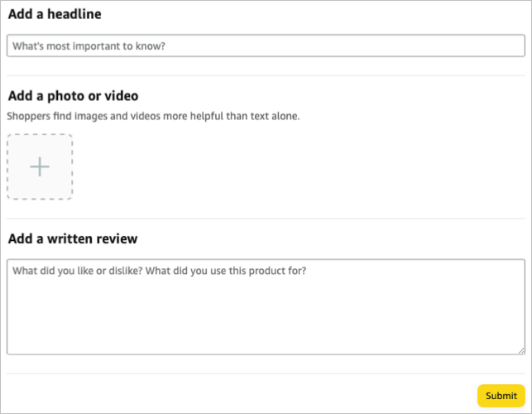Image resolution: width=532 pixels, height=414 pixels.
Task: Focus the written review text area
Action: pyautogui.click(x=265, y=306)
